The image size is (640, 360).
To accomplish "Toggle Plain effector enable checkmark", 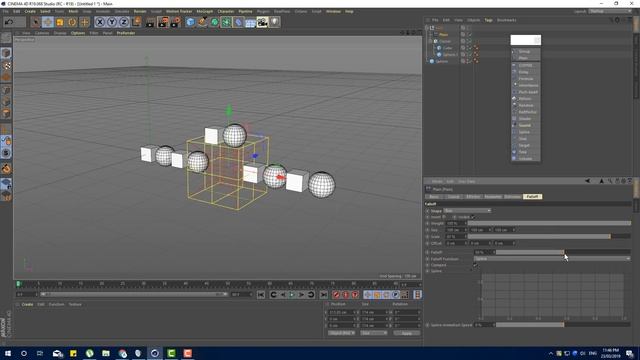I will coord(469,35).
